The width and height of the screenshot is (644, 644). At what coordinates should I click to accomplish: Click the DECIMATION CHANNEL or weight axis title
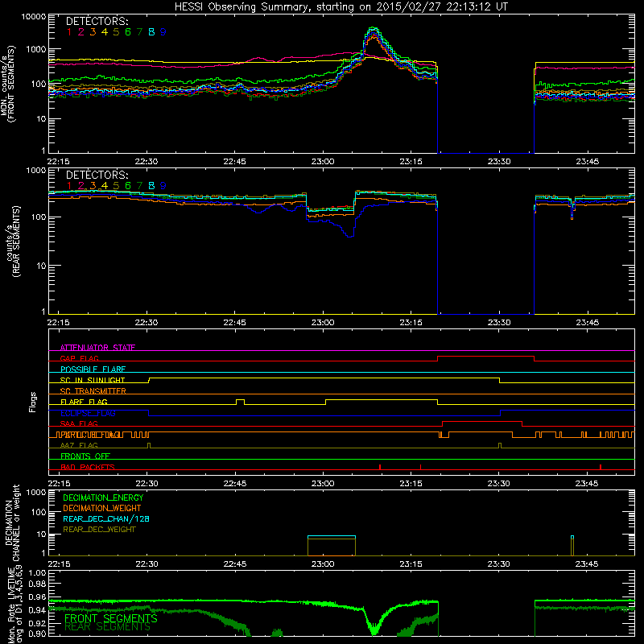12,522
